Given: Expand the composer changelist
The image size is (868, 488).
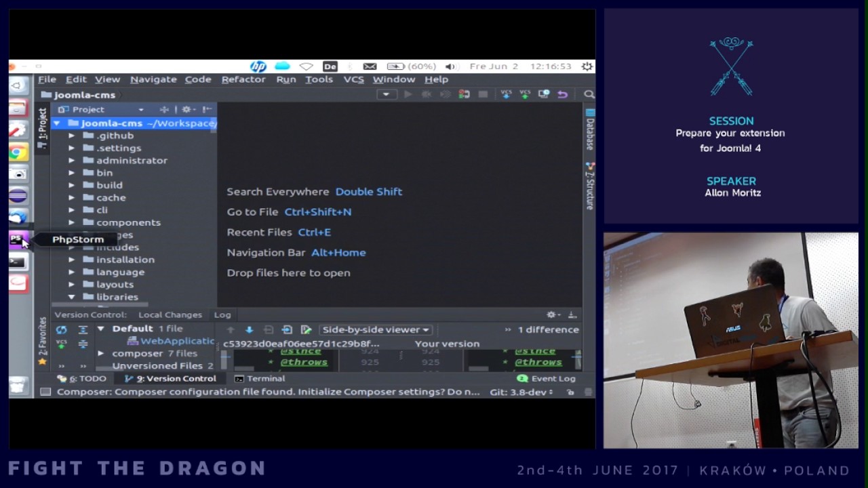Looking at the screenshot, I should 101,353.
